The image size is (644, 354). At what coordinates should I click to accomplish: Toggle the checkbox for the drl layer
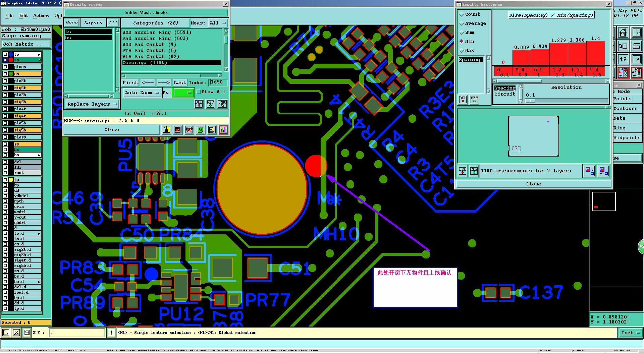[x=5, y=162]
